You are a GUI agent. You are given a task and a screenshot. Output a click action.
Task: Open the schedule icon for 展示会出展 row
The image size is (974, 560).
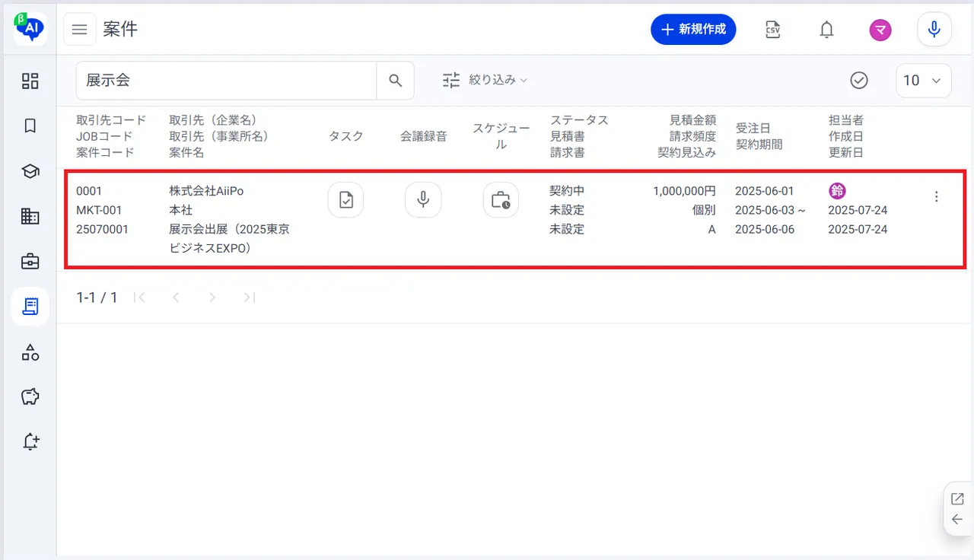click(x=501, y=200)
